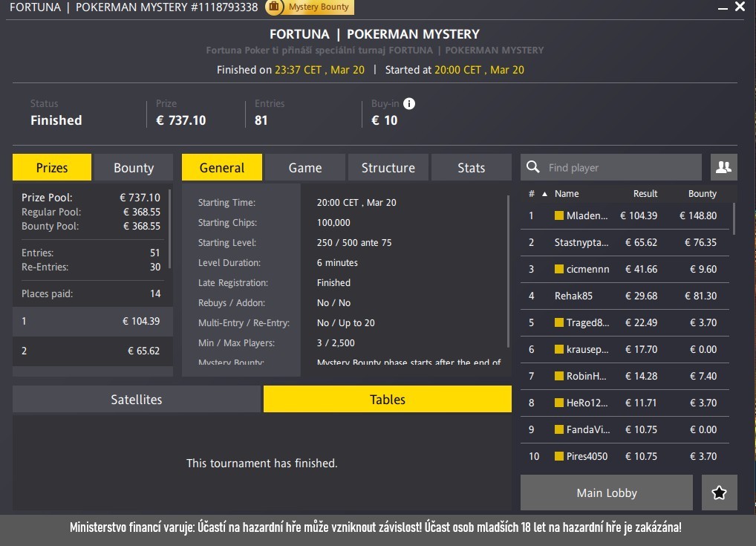Image resolution: width=756 pixels, height=546 pixels.
Task: Click the Buy-in info icon
Action: click(409, 104)
